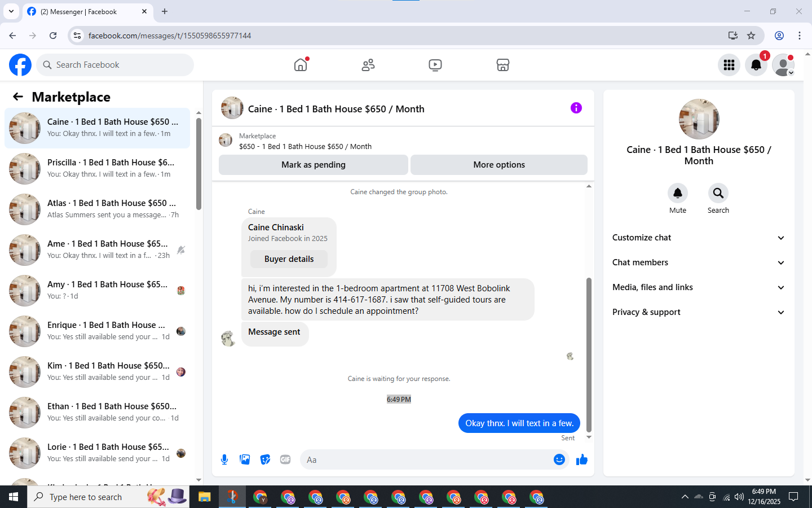Open the Chrome profile icon
Screen dimensions: 812x508
pyautogui.click(x=779, y=36)
